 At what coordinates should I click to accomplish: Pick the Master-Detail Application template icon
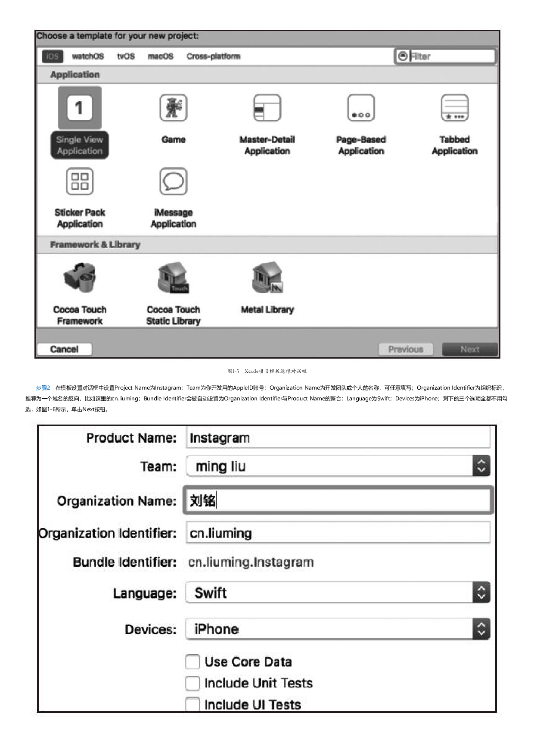point(267,108)
